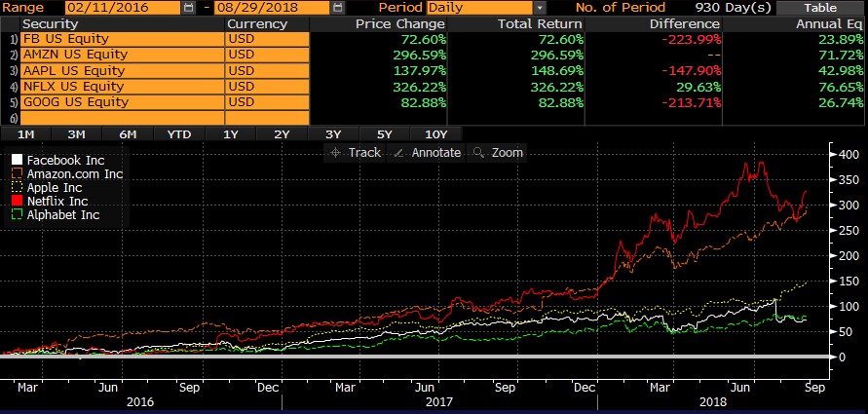The image size is (868, 414).
Task: Click the orange Amazon.com Inc legend swatch
Action: [x=18, y=173]
